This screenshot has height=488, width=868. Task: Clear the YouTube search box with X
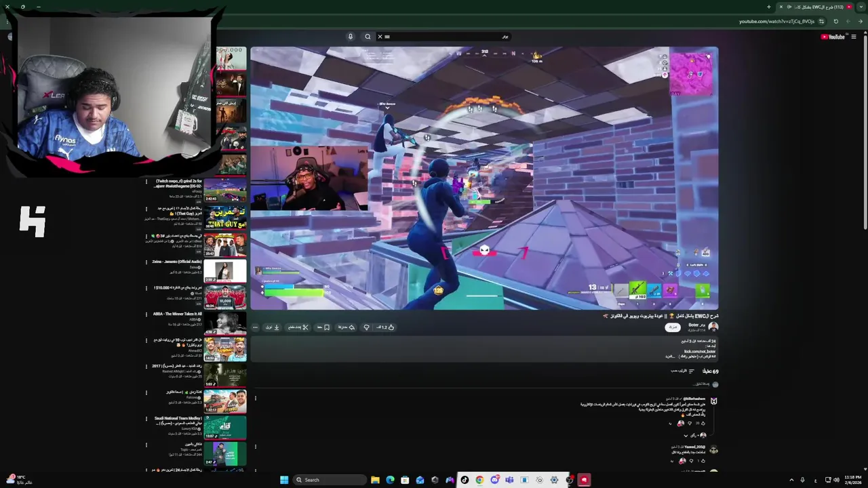tap(380, 37)
